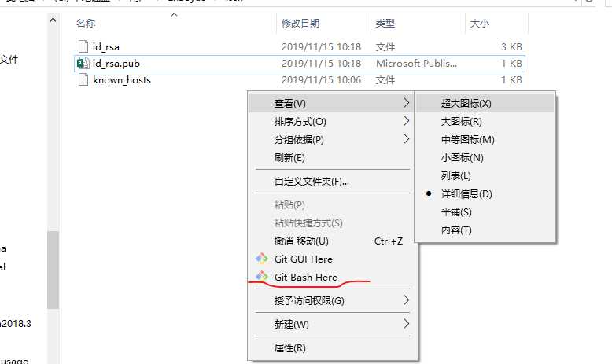
Task: Switch view to 中等图标(M)
Action: pos(485,139)
